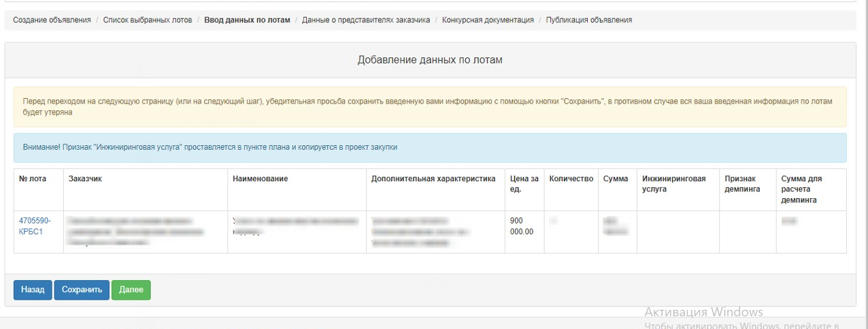The height and width of the screenshot is (329, 868).
Task: Click the "Признак демпинга" column header
Action: [x=740, y=184]
